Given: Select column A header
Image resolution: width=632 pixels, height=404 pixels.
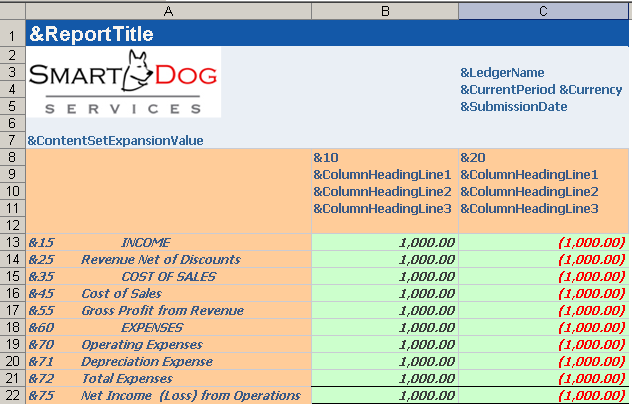Looking at the screenshot, I should 168,11.
